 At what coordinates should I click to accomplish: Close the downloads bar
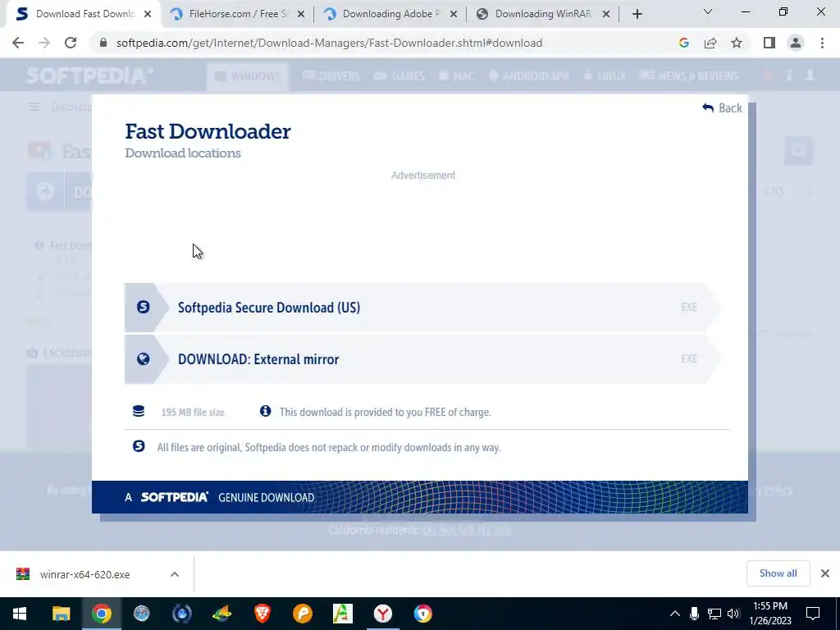[825, 573]
